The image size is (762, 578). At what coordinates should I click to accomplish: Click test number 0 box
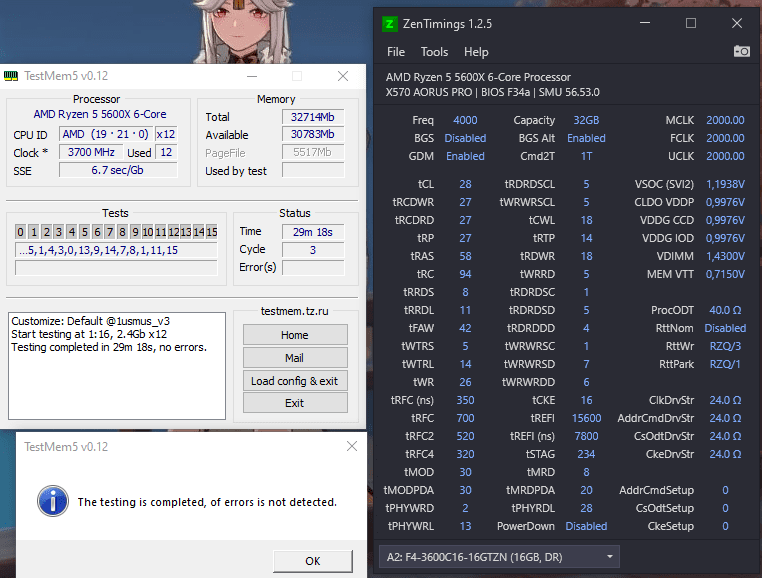pos(20,232)
